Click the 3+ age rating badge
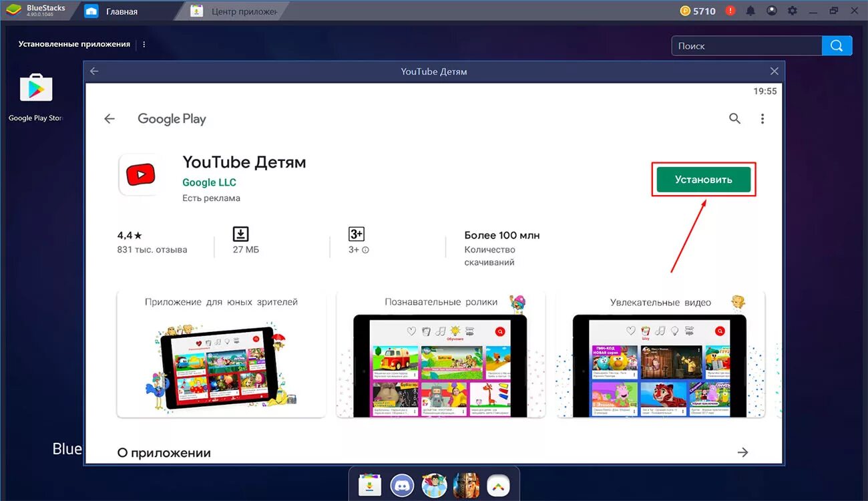 [x=357, y=234]
